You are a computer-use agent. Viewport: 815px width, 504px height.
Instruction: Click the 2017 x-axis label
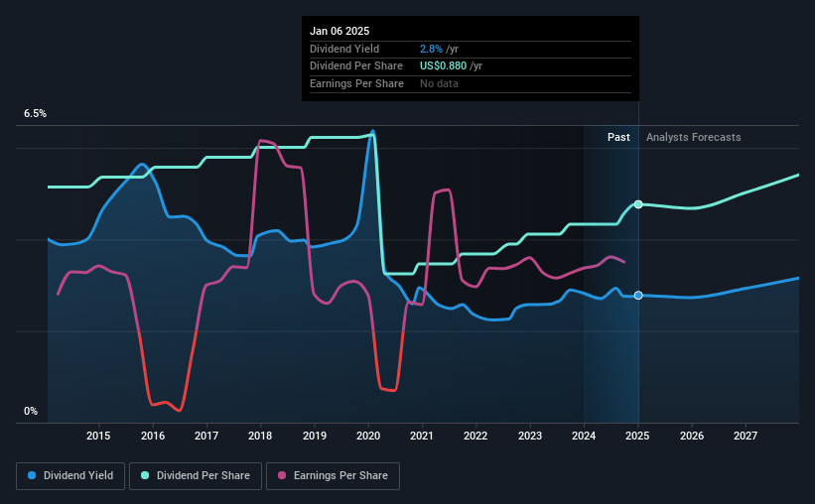(x=206, y=436)
